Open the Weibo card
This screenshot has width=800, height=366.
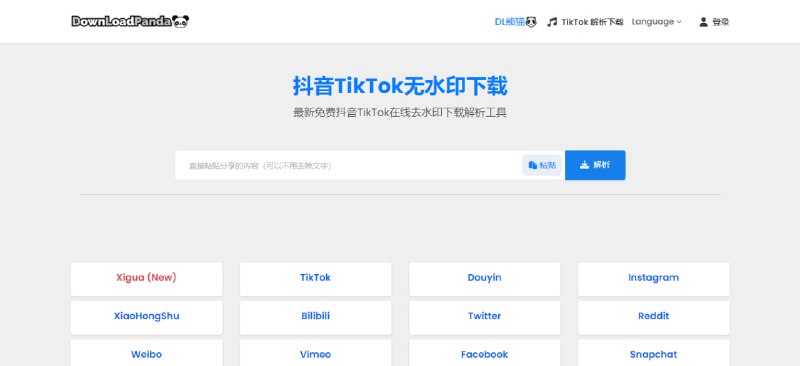pos(146,353)
